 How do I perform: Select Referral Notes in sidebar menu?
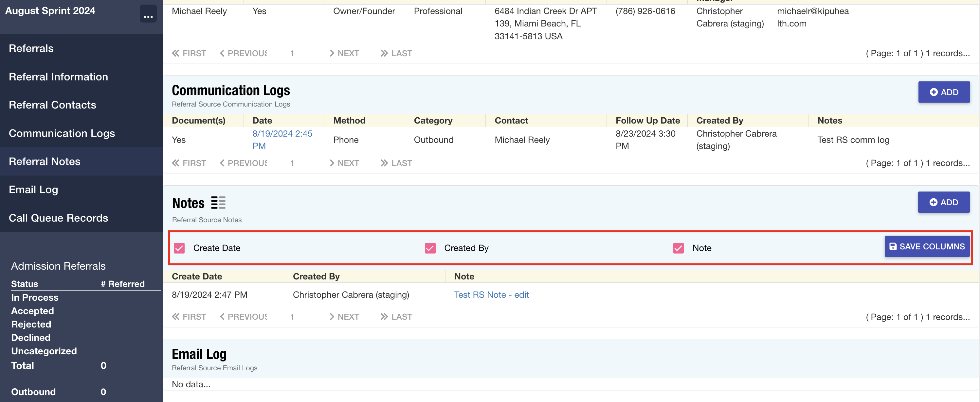(45, 161)
